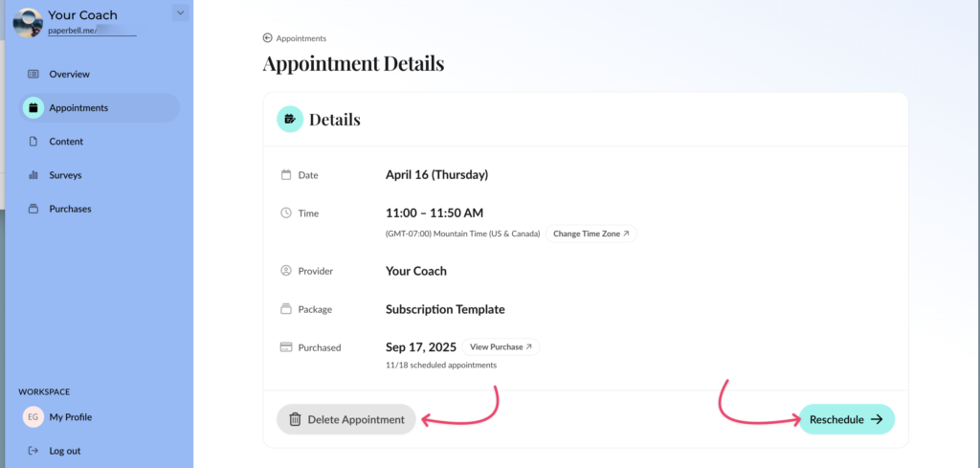
Task: Click the Log out arrow icon
Action: pos(33,451)
